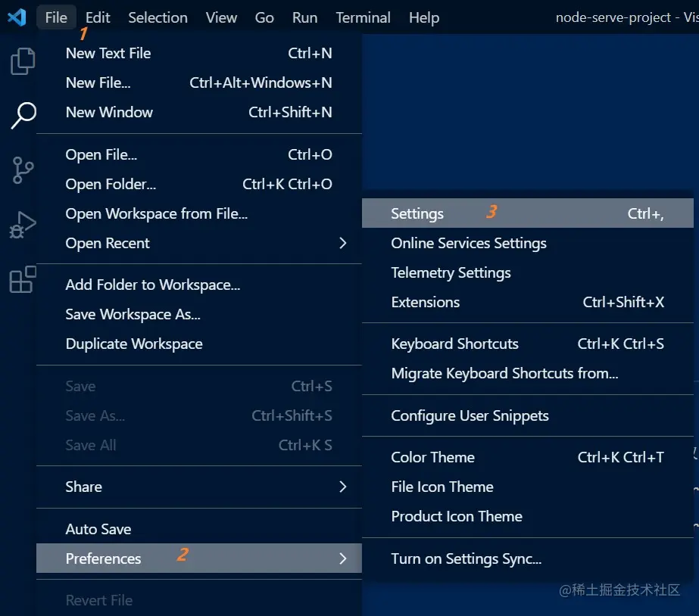Open Configure User Snippets

point(527,415)
